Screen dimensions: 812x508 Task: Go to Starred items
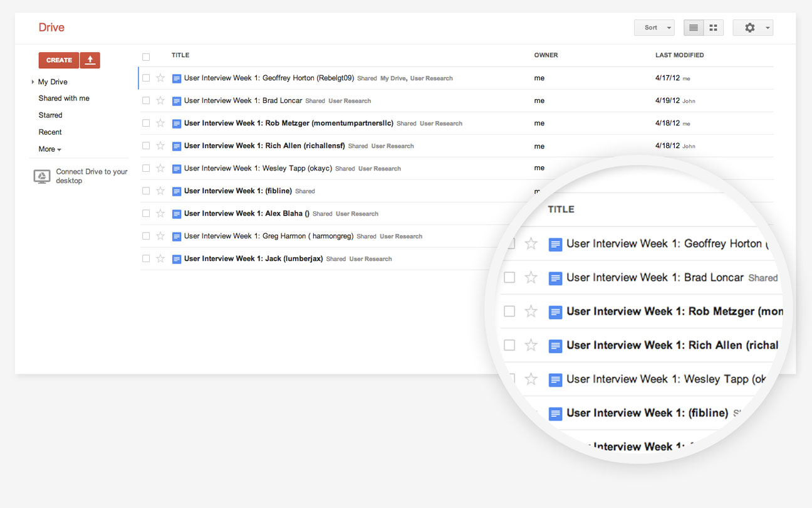pos(50,115)
